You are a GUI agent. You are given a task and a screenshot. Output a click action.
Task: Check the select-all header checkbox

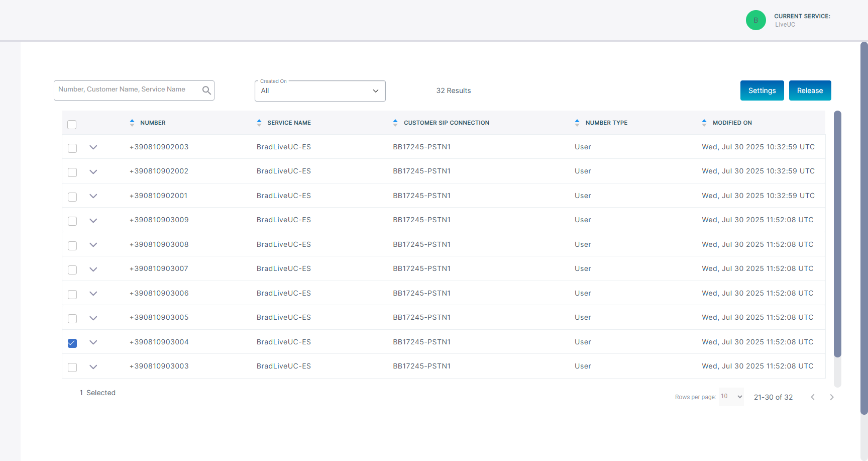[x=72, y=125]
